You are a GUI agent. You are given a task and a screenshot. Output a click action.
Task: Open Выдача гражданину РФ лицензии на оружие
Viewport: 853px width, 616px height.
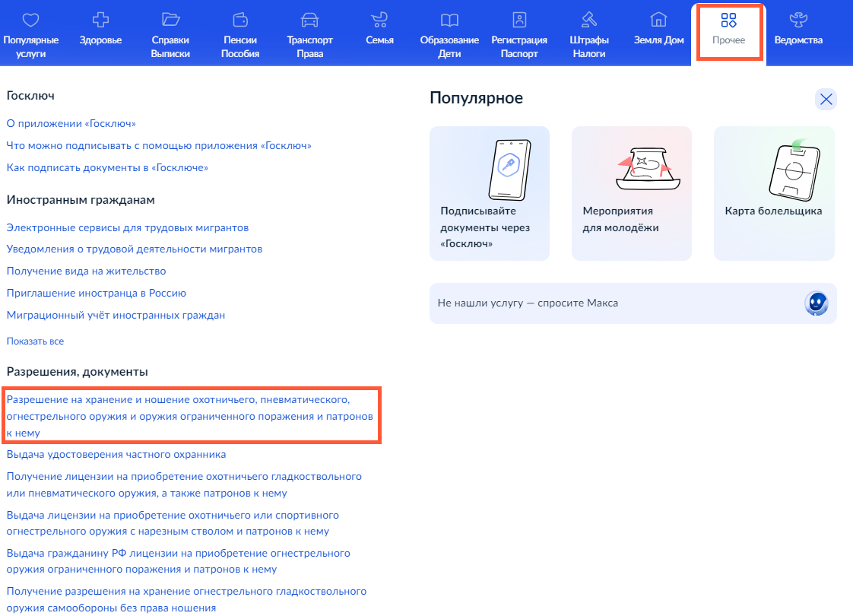(178, 561)
